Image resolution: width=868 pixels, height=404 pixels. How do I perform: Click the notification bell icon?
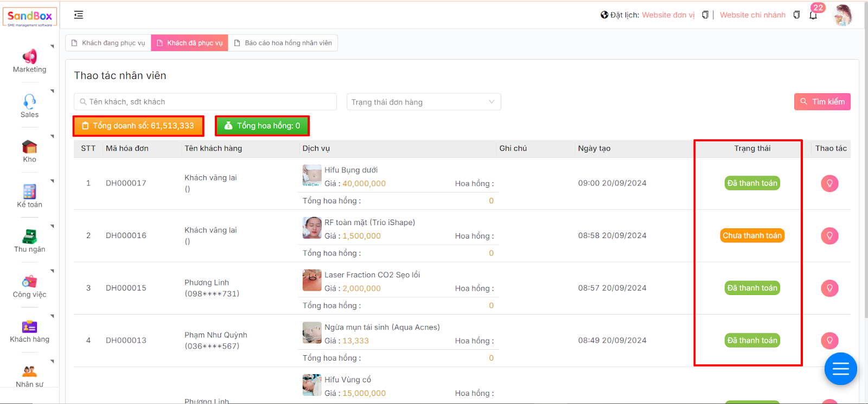click(x=813, y=15)
